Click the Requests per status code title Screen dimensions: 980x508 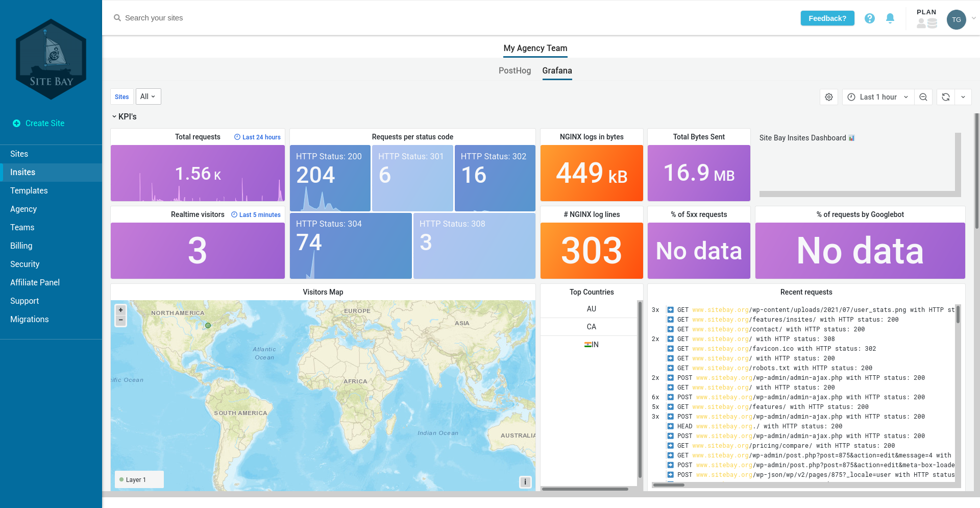412,137
